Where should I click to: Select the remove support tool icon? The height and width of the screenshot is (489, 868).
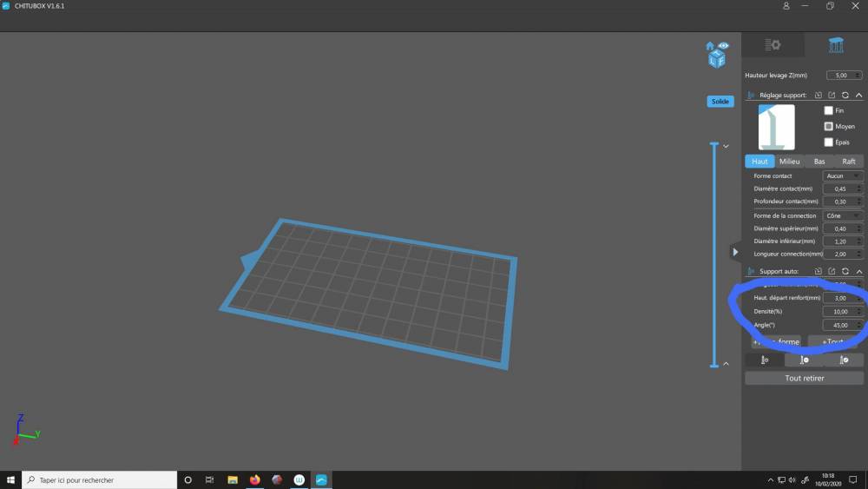805,360
